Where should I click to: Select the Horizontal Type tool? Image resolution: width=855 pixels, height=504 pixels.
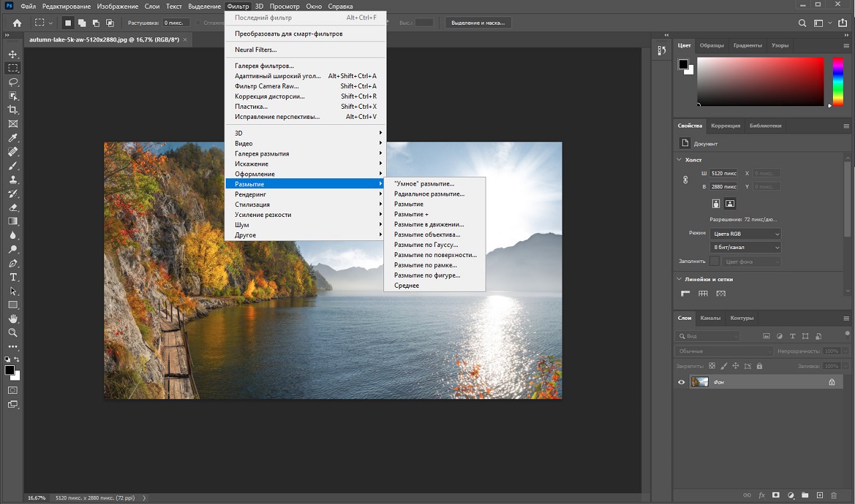tap(13, 277)
